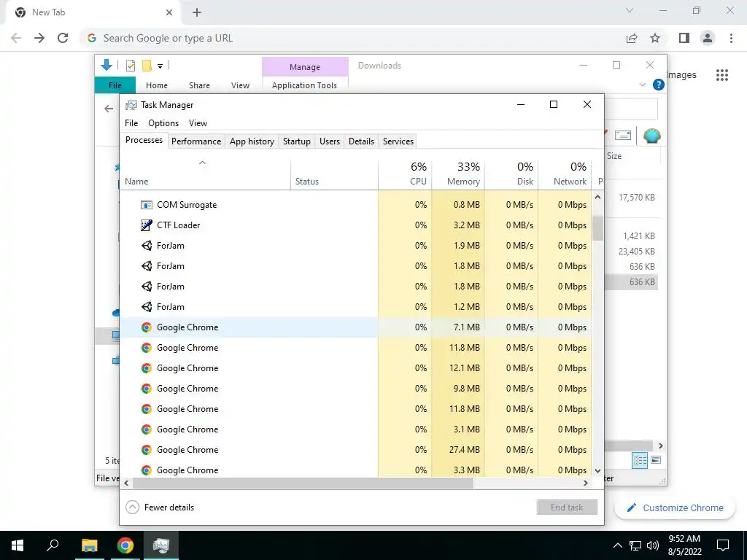Open Explorer Application Tools tab
747x560 pixels.
tap(304, 85)
